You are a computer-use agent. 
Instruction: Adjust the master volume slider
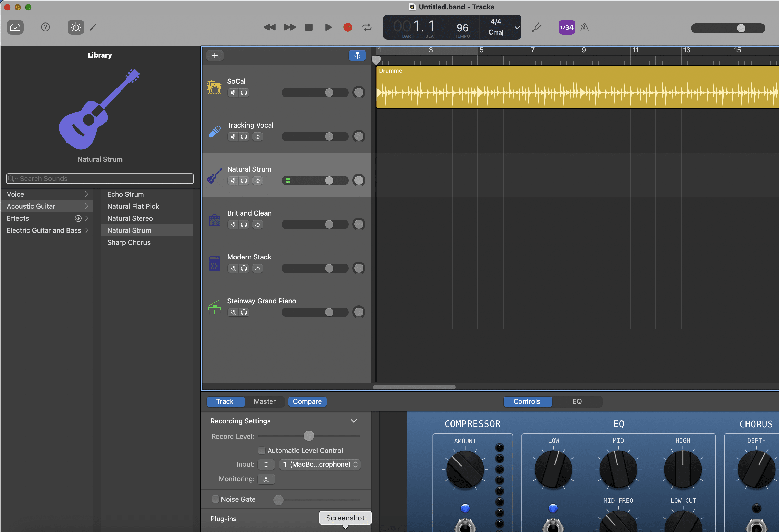coord(728,28)
